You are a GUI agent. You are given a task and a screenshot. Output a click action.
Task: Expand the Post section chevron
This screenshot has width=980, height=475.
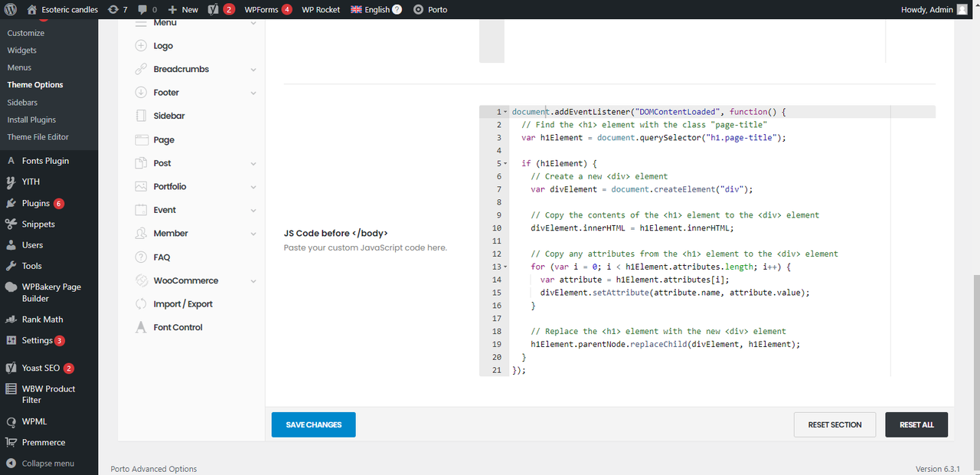(x=253, y=164)
